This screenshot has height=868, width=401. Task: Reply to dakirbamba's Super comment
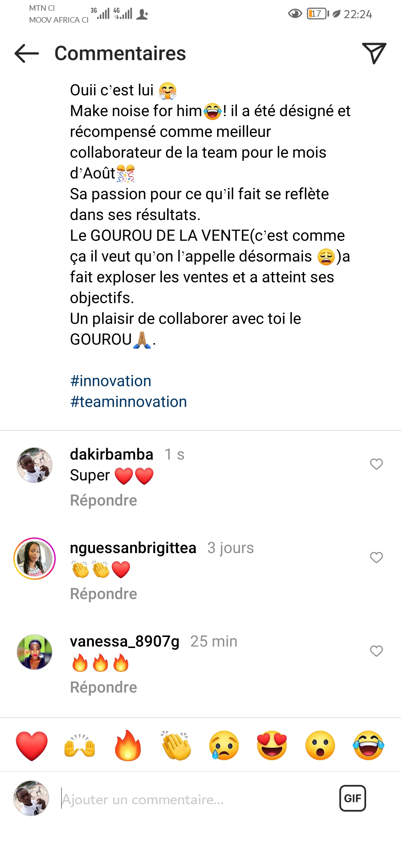pos(104,500)
